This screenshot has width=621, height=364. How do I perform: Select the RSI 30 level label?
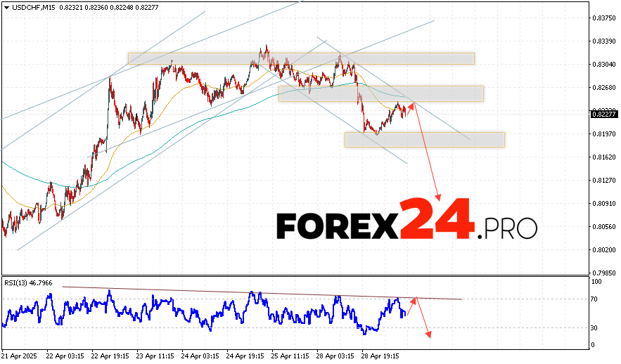[x=594, y=328]
